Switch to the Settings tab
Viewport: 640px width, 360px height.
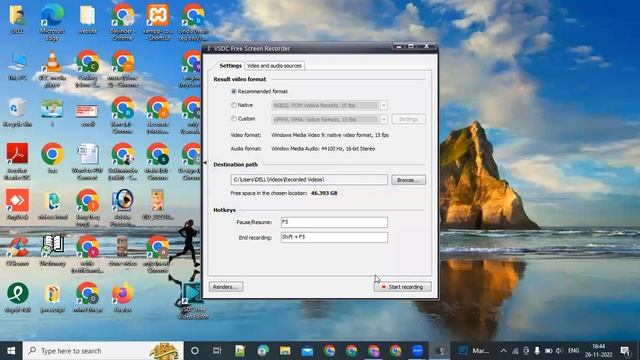[230, 65]
